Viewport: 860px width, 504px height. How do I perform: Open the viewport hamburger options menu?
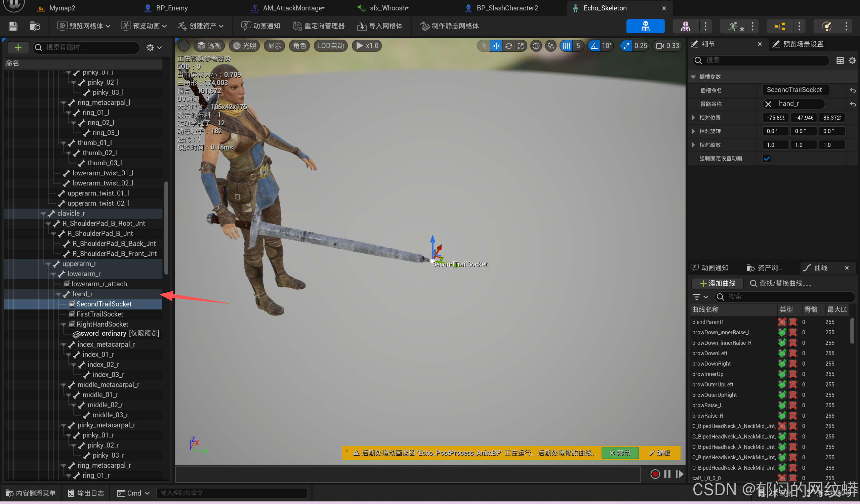pyautogui.click(x=184, y=46)
